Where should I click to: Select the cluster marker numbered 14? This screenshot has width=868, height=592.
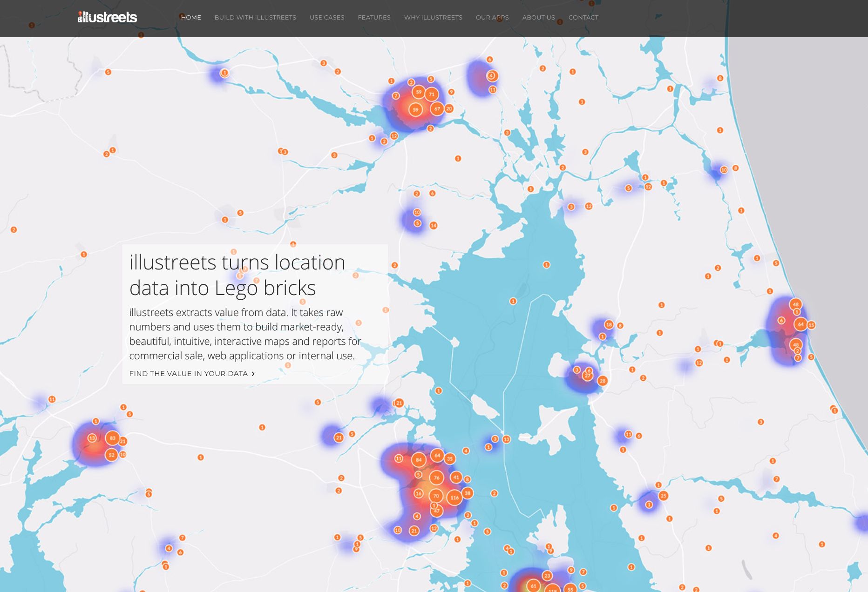[434, 225]
